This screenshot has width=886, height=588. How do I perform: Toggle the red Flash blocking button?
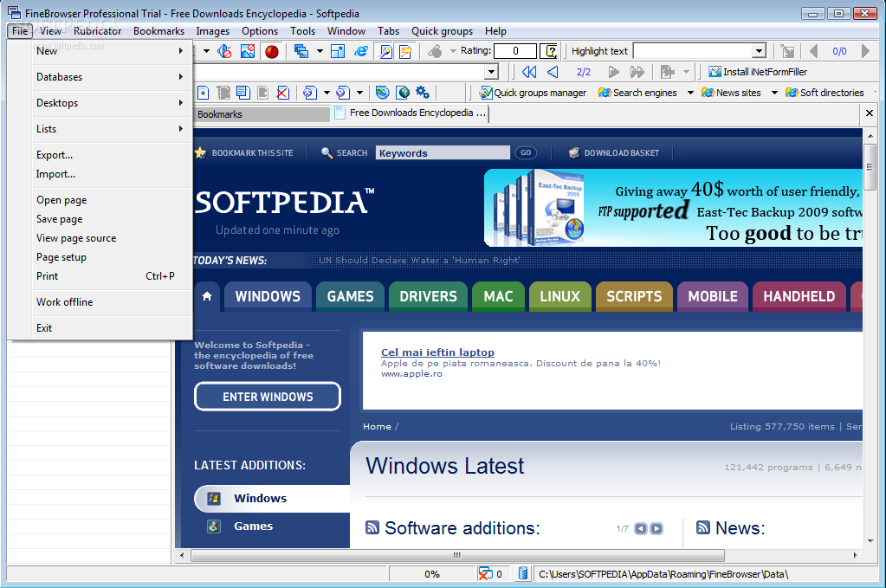click(x=272, y=51)
